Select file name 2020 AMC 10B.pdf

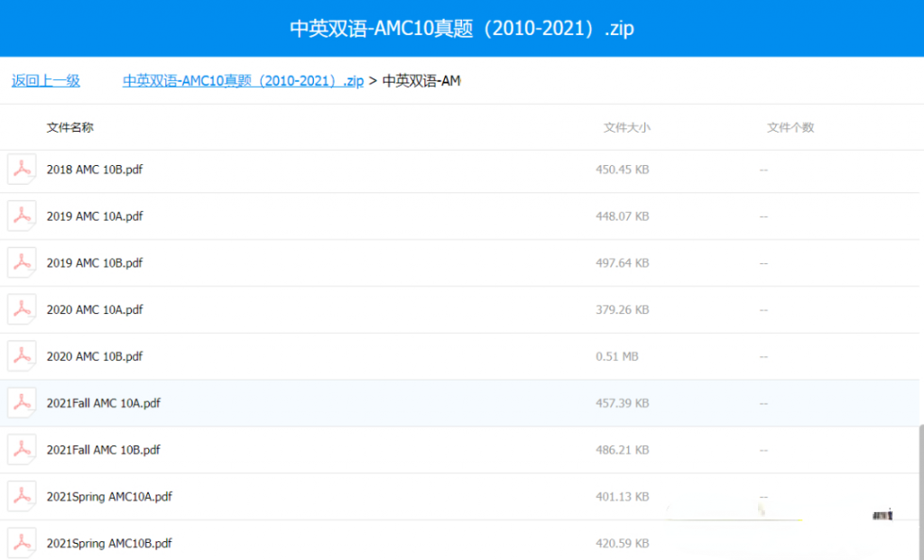tap(95, 356)
